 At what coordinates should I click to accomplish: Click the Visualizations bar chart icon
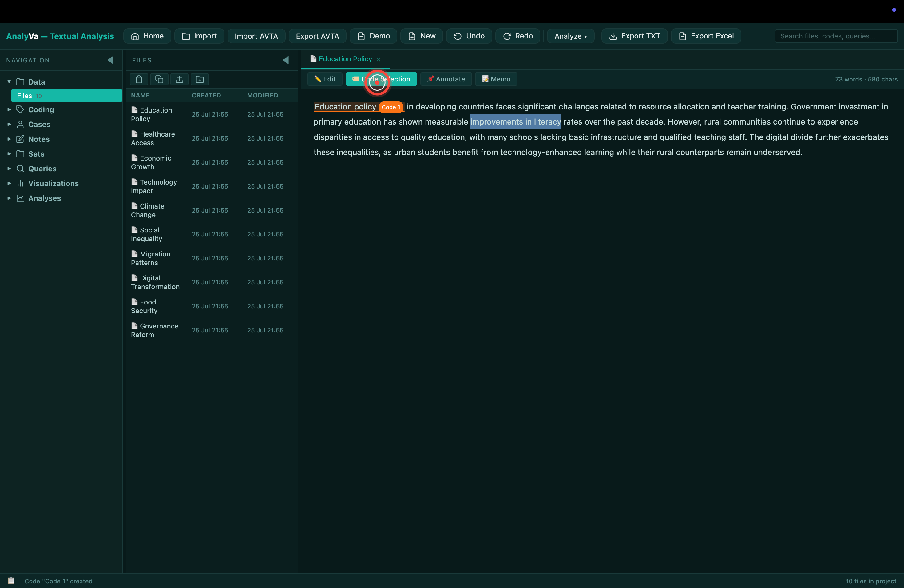(x=20, y=184)
